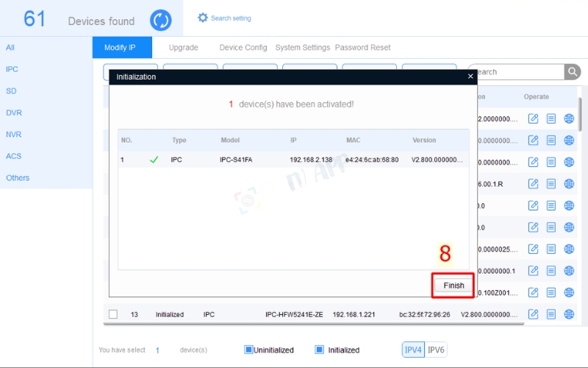
Task: Click the magnifier search icon
Action: pyautogui.click(x=573, y=71)
